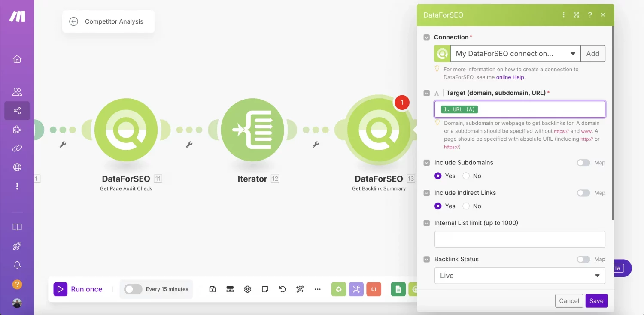Toggle the checkbox beside Target field
Image resolution: width=644 pixels, height=315 pixels.
(426, 93)
